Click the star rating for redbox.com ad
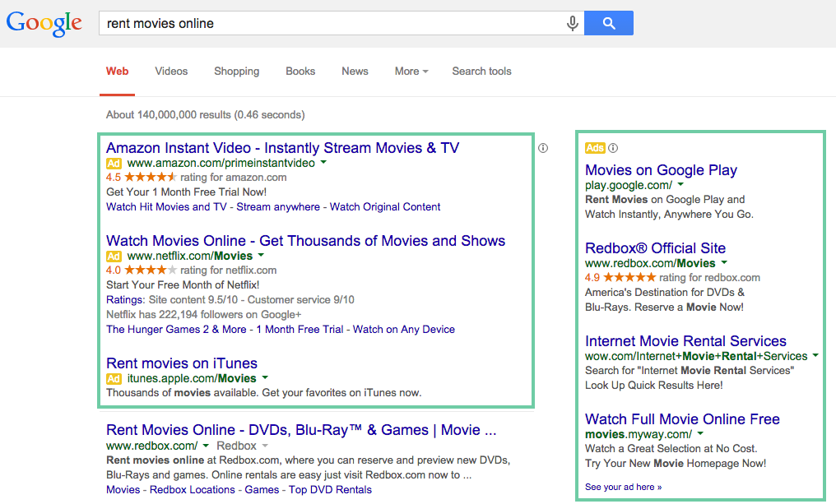This screenshot has height=504, width=836. (x=629, y=278)
